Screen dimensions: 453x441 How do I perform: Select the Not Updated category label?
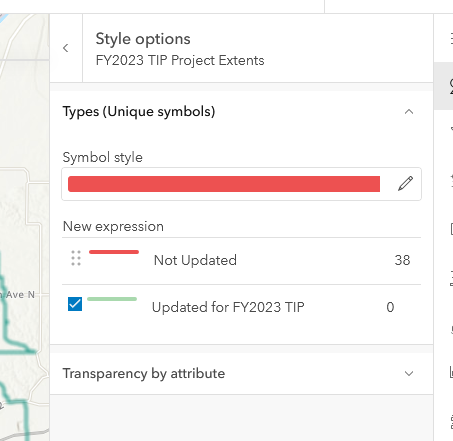click(195, 260)
